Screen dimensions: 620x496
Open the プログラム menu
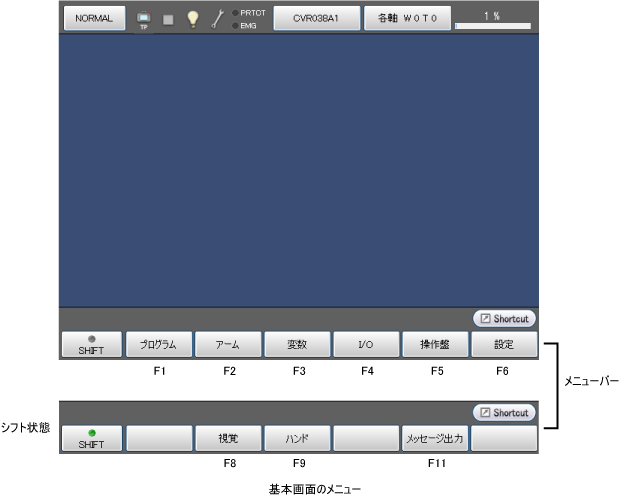click(x=158, y=345)
